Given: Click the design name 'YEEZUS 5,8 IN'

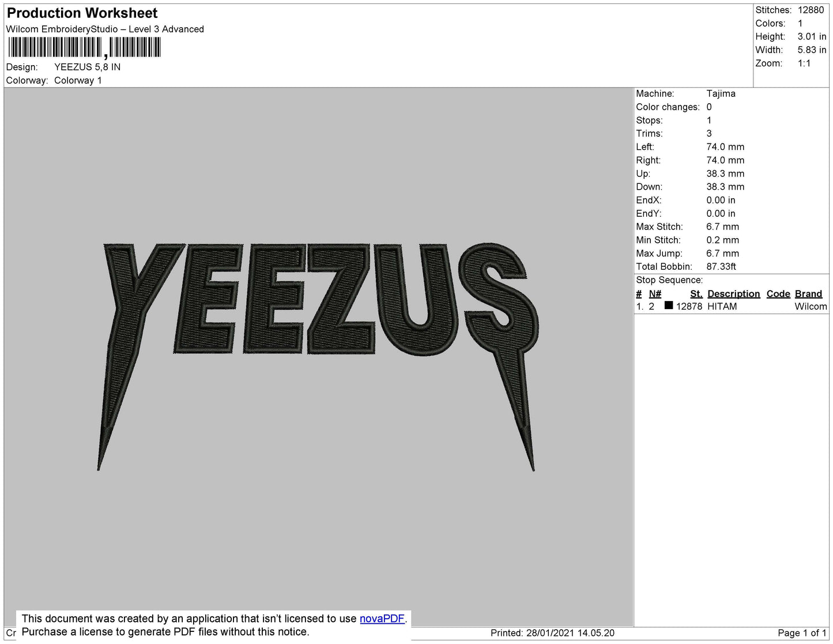Looking at the screenshot, I should (88, 67).
